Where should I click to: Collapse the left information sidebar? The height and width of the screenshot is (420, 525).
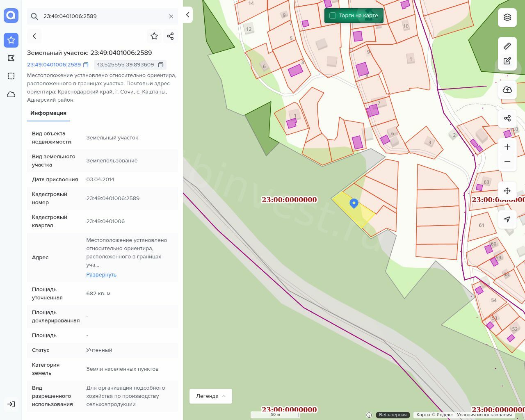pyautogui.click(x=187, y=15)
